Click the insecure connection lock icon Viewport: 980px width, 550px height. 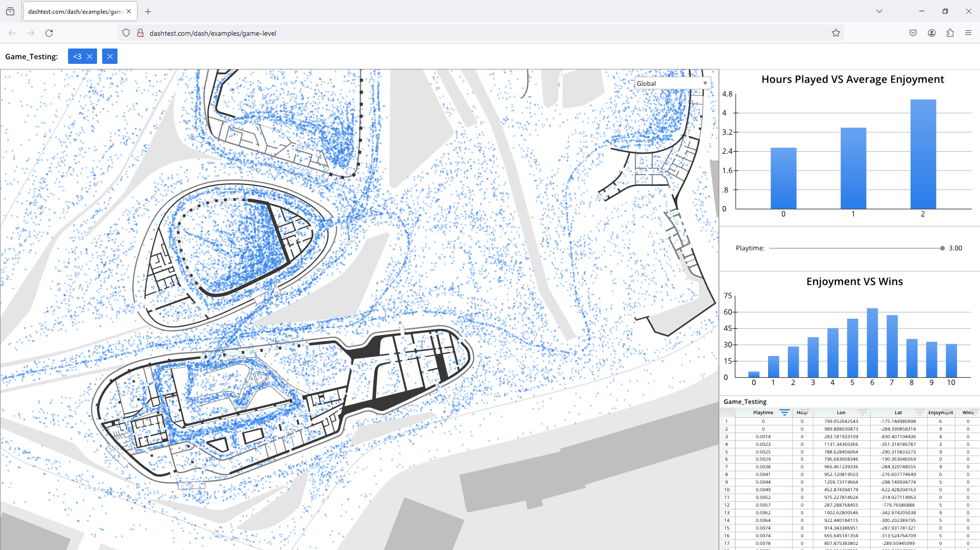pos(140,33)
